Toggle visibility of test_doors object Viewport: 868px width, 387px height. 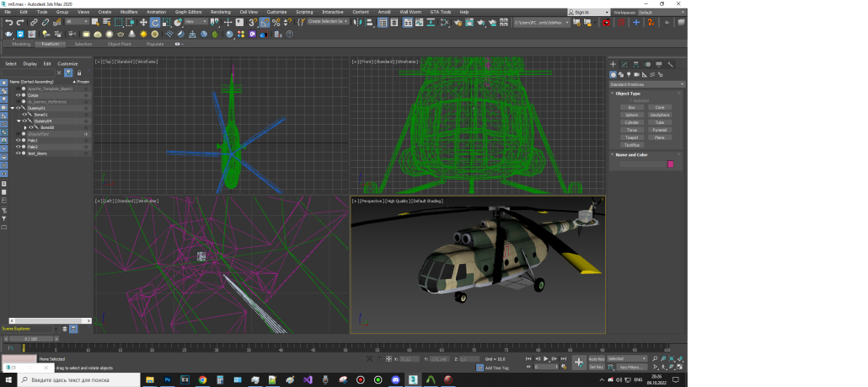pyautogui.click(x=18, y=153)
